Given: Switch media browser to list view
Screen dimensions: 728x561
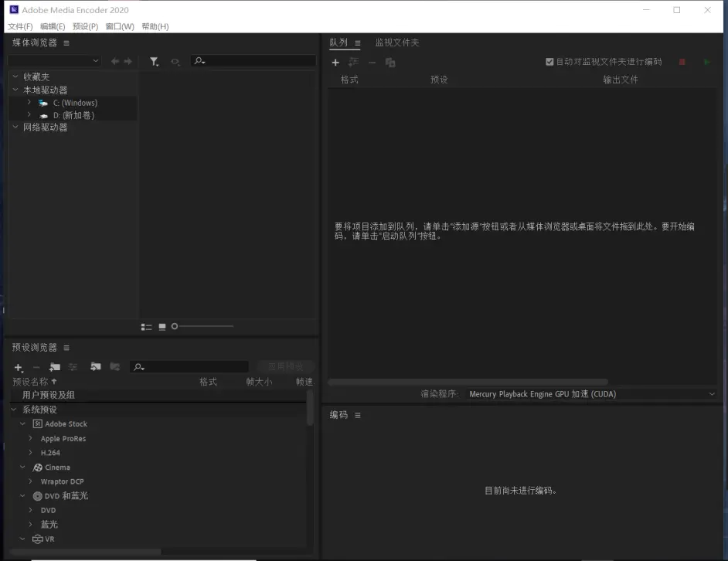Looking at the screenshot, I should pyautogui.click(x=146, y=327).
